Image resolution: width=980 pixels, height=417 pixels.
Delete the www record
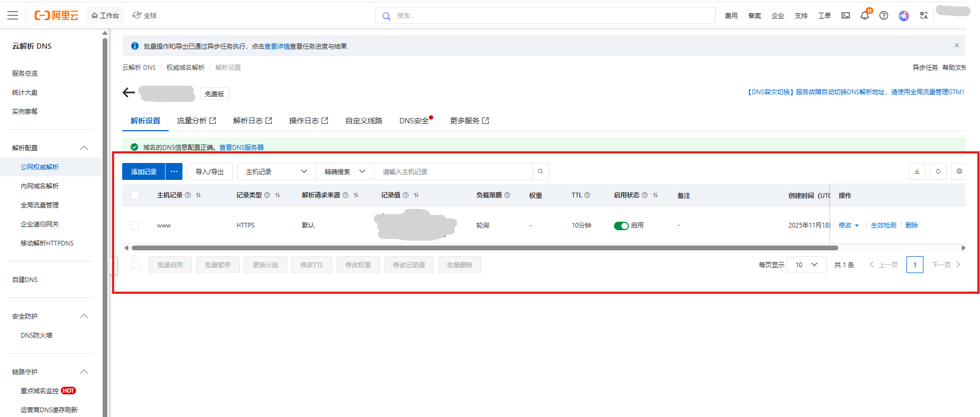[x=911, y=225]
